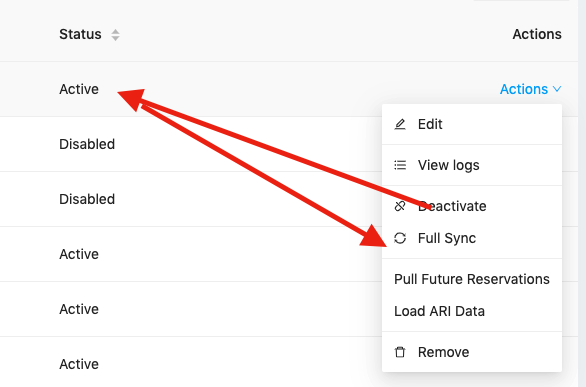The height and width of the screenshot is (387, 586).
Task: Click the pencil Edit icon
Action: 400,124
